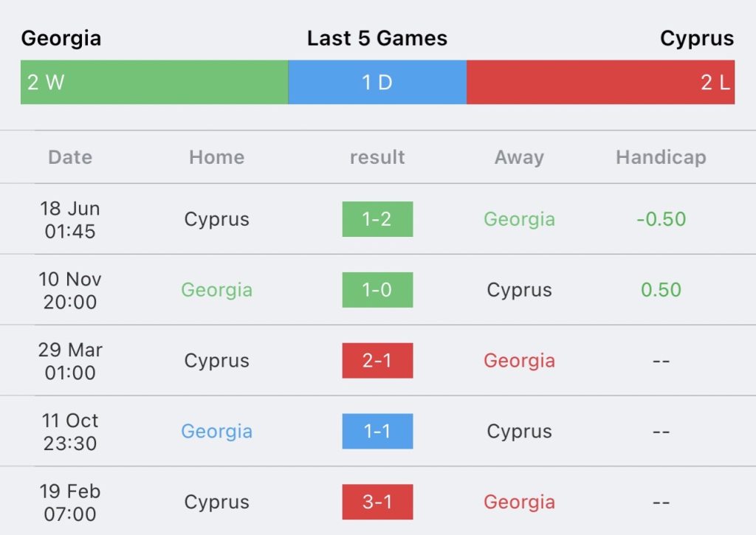Click the green 1-2 result badge

[x=377, y=219]
